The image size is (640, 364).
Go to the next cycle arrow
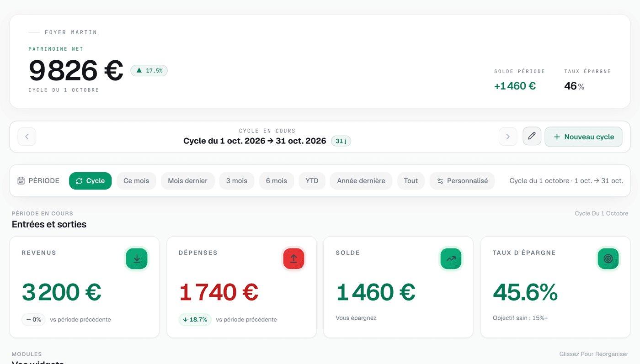(x=508, y=137)
